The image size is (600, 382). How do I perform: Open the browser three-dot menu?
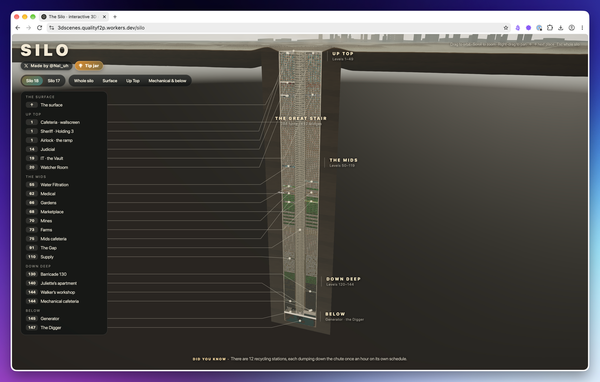(582, 28)
